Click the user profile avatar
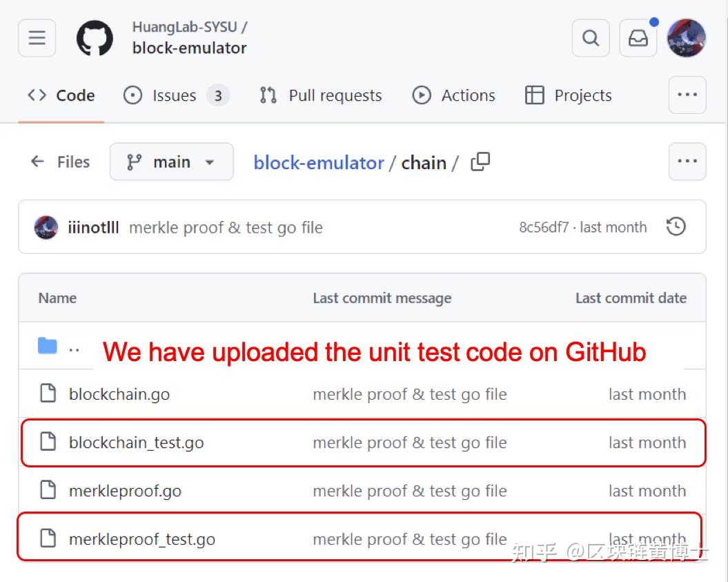The image size is (728, 582). coord(687,38)
